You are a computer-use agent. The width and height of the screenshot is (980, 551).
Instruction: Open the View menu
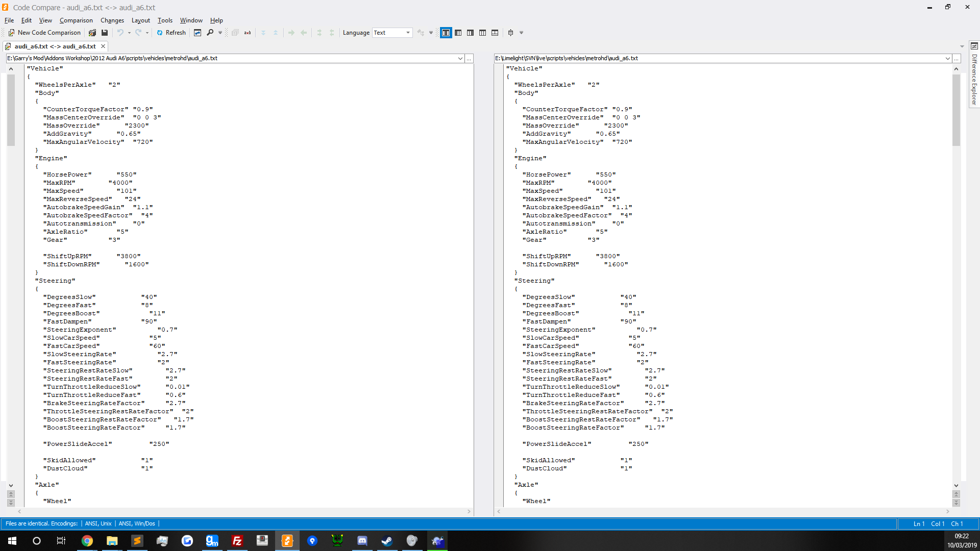45,20
